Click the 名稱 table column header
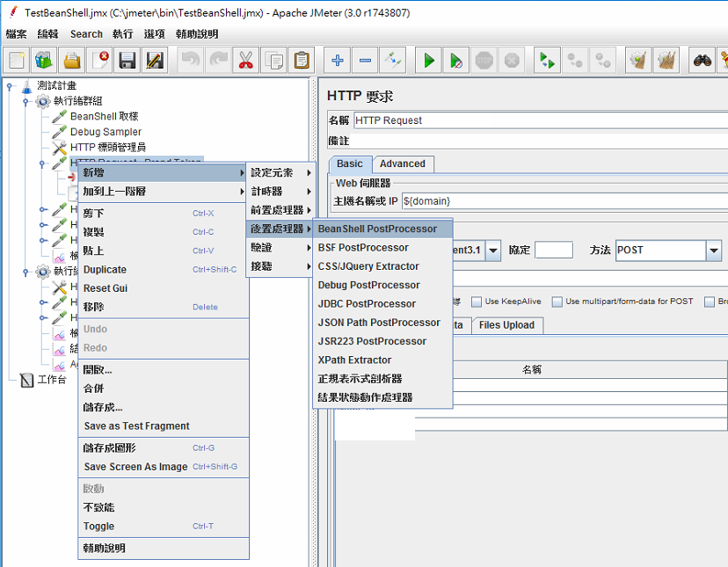728x567 pixels. (x=532, y=370)
